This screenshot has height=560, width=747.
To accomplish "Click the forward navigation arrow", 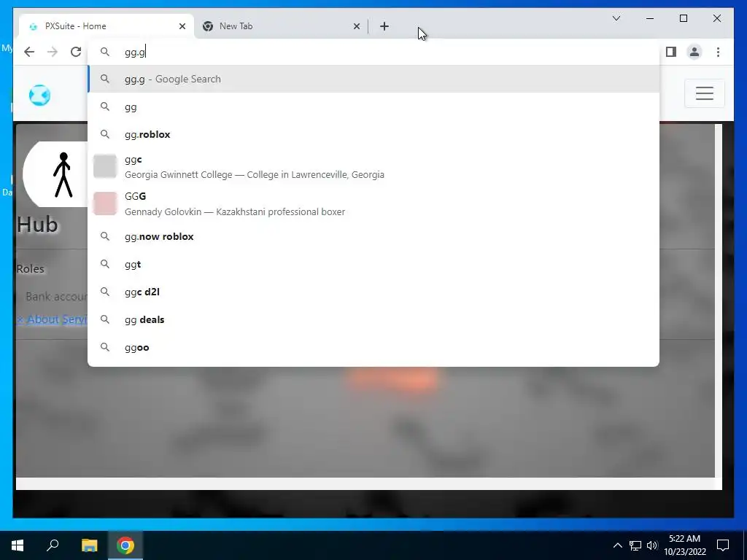I will pos(53,52).
